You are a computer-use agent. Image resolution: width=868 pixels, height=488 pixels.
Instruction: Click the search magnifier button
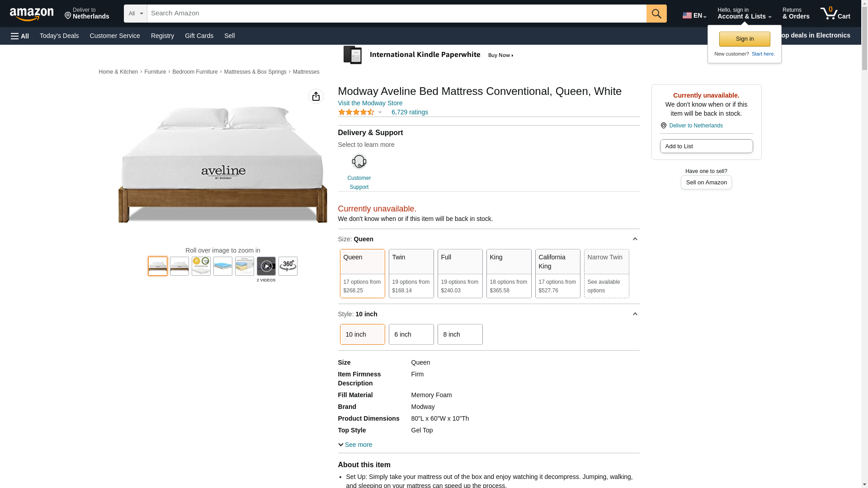tap(656, 14)
